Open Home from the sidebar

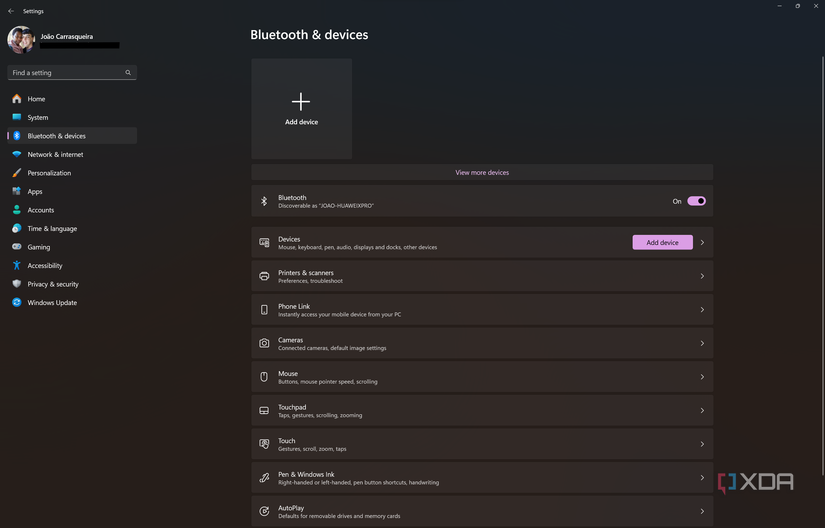click(72, 99)
